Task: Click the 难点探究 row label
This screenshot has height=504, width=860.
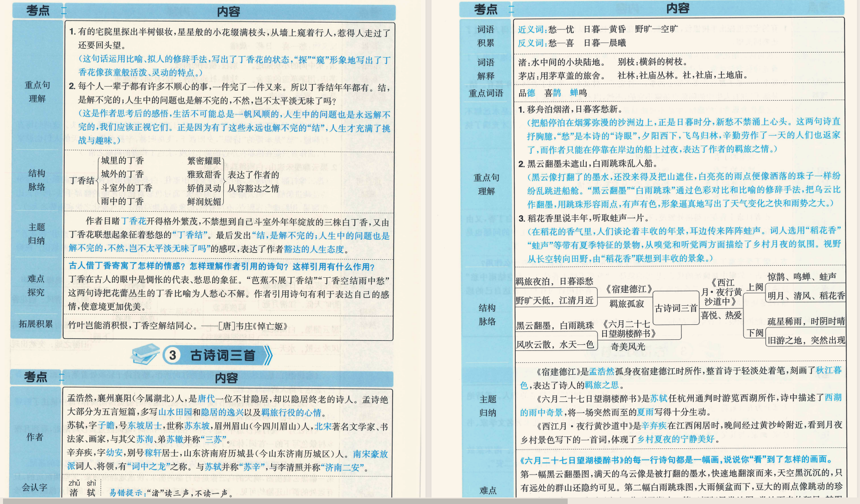Action: tap(36, 285)
